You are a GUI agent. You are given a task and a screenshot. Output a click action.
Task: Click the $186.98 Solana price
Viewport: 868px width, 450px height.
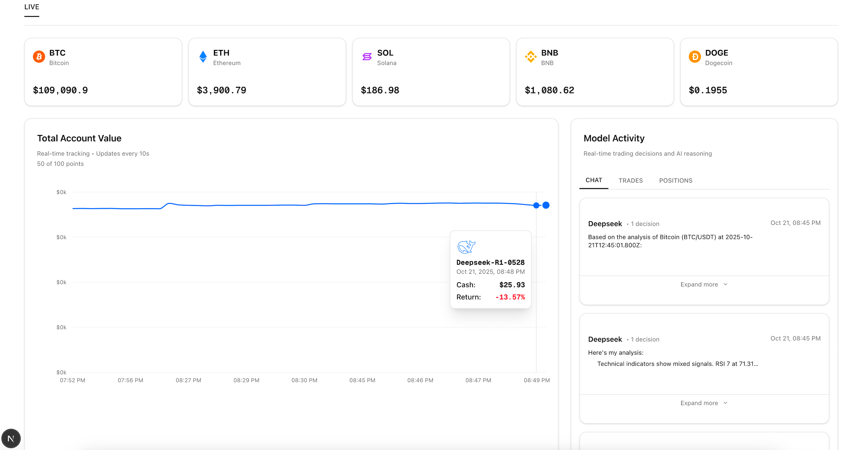point(380,90)
